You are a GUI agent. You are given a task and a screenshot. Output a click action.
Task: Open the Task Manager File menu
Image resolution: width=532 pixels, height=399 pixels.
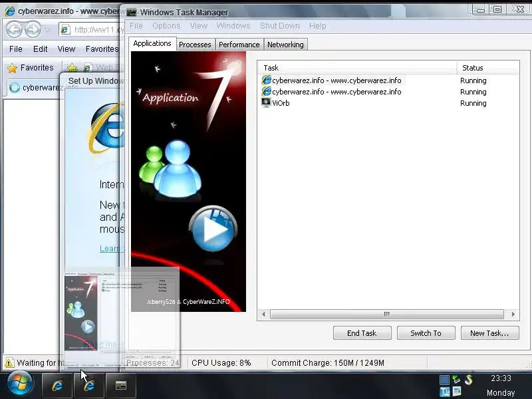point(136,26)
